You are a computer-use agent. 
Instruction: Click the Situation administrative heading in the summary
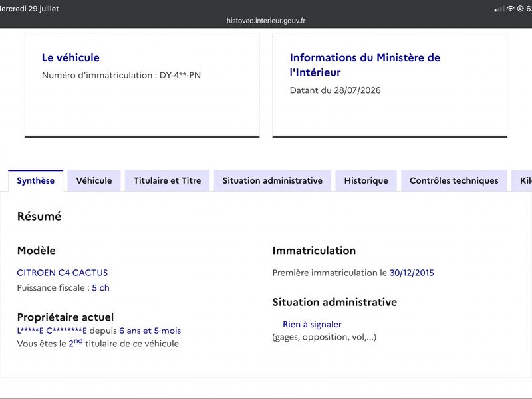click(335, 302)
